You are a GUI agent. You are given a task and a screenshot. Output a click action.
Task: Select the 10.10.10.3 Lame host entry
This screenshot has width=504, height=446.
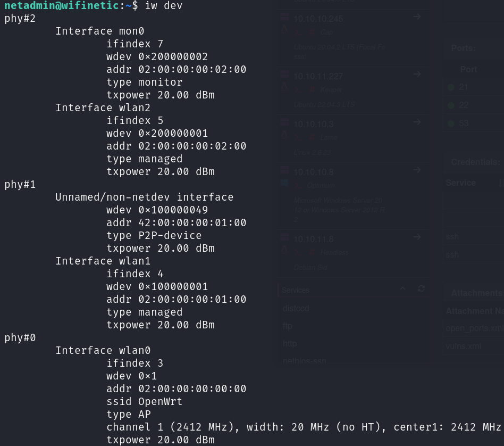(353, 138)
